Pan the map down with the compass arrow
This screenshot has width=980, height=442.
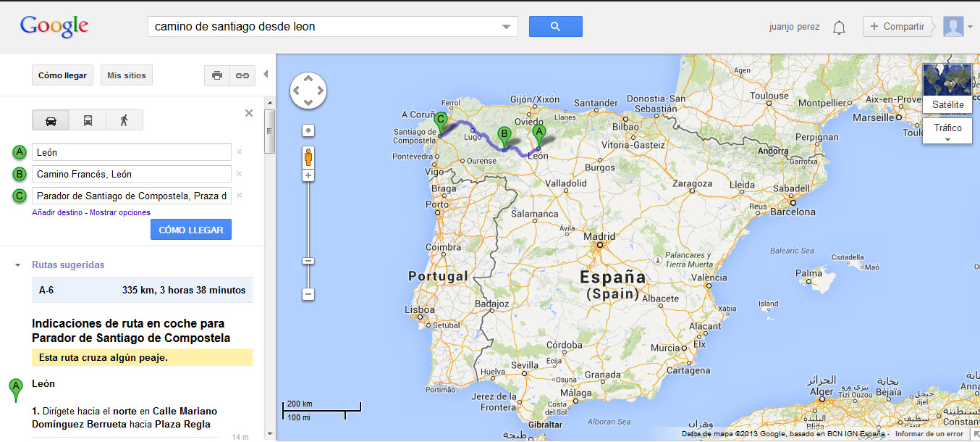(308, 103)
